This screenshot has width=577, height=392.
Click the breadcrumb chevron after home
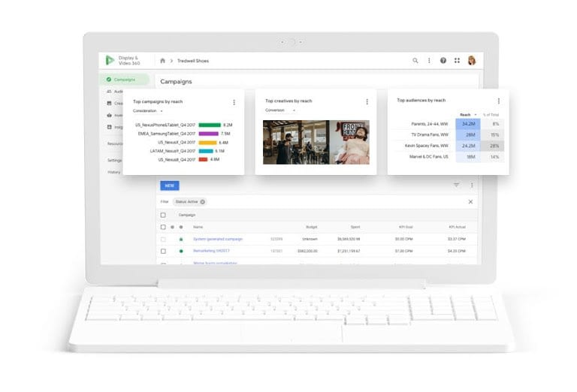171,61
